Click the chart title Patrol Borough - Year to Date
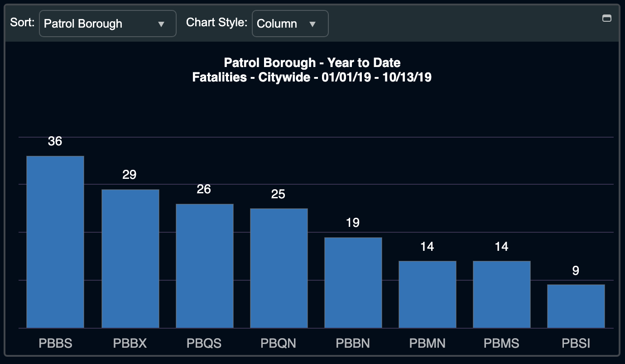Image resolution: width=625 pixels, height=364 pixels. 312,62
